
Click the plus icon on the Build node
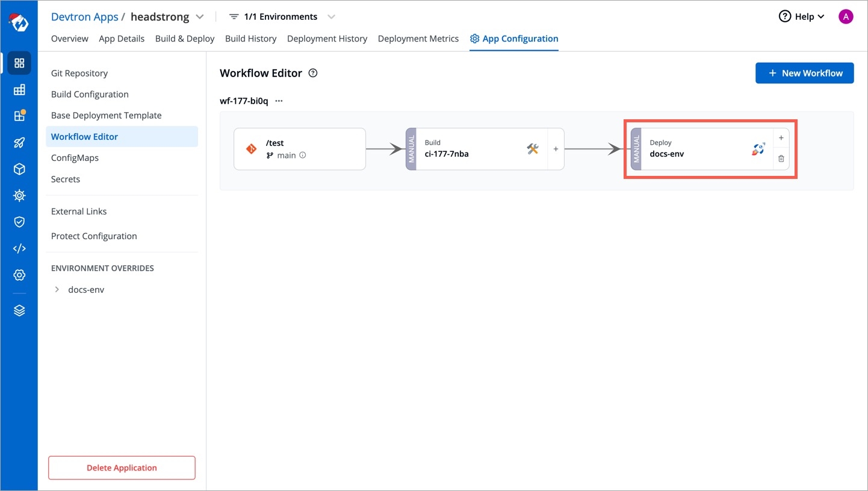556,149
